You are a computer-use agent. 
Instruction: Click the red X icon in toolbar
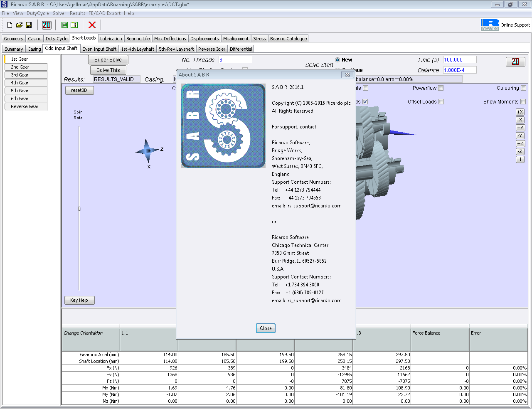point(92,25)
